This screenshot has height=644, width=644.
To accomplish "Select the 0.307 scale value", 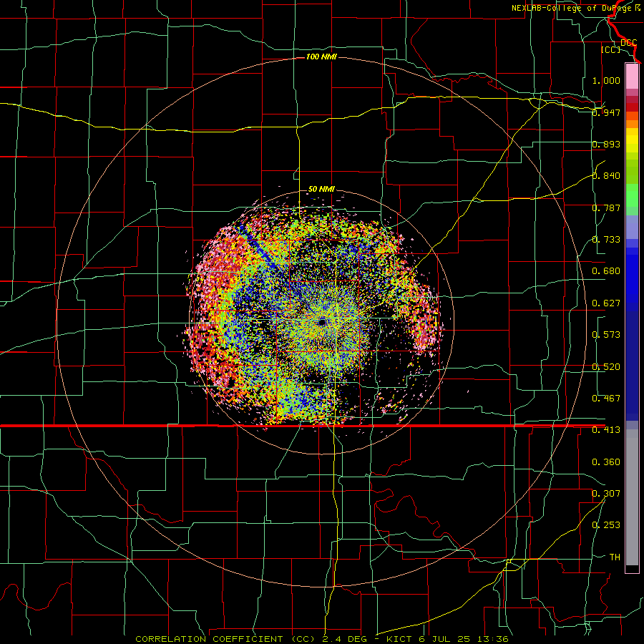I will (x=606, y=494).
